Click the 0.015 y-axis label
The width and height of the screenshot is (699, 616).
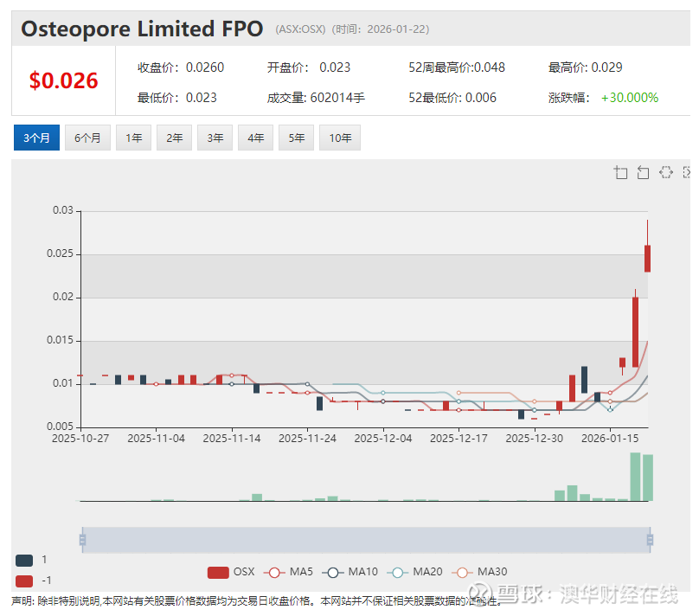click(60, 340)
